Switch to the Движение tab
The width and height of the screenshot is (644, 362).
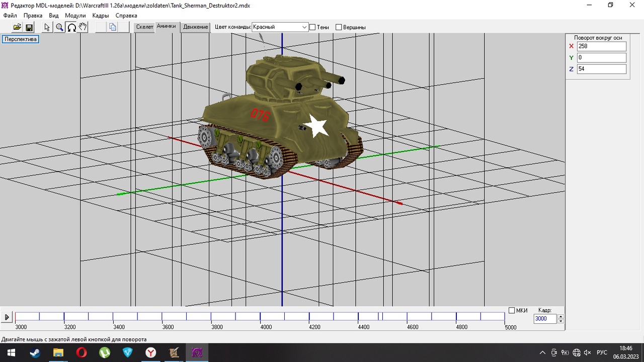click(x=196, y=27)
